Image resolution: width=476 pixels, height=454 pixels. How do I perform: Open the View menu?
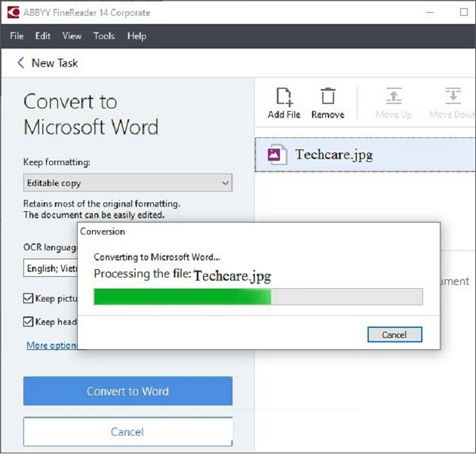[71, 36]
